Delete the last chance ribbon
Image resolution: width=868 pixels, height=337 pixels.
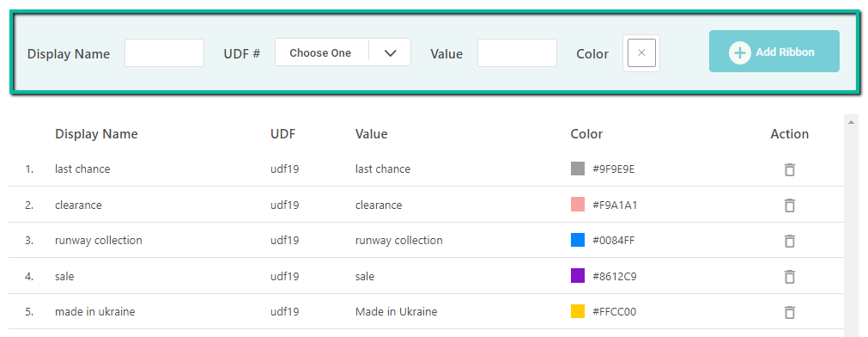coord(790,169)
